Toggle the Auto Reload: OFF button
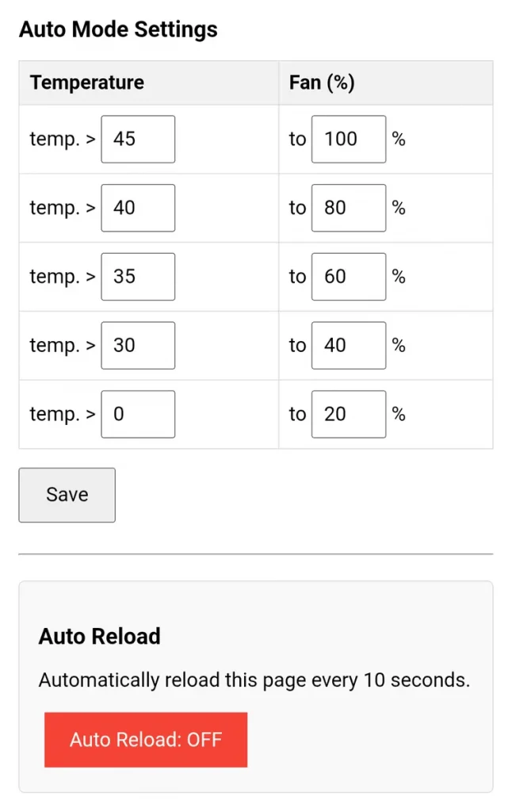The height and width of the screenshot is (812, 512). [x=146, y=740]
